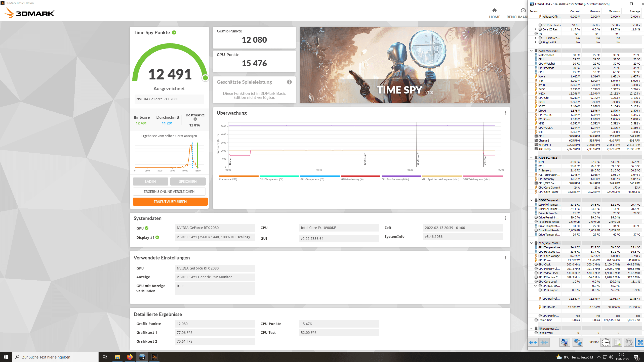Click ERGEBNIS ONLINE VERGLEICHEN
Viewport: 644px width, 362px height.
click(x=169, y=192)
